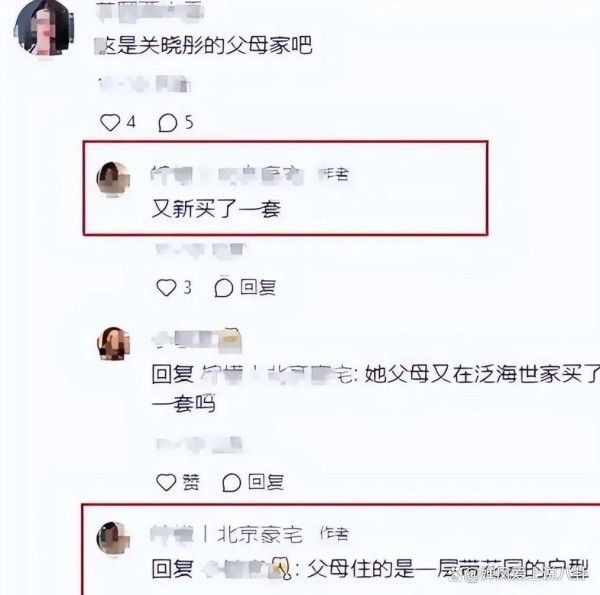600x595 pixels.
Task: Open author username in first red box
Action: pyautogui.click(x=227, y=175)
